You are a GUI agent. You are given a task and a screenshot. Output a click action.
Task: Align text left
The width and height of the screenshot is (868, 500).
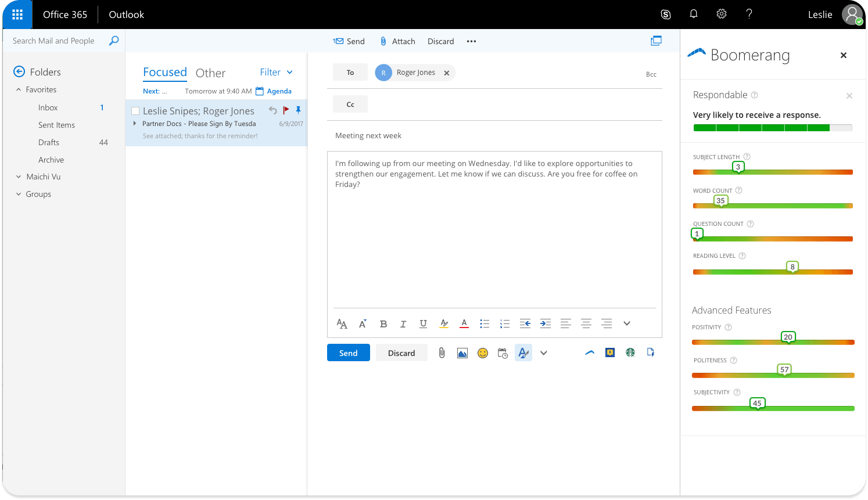click(565, 323)
